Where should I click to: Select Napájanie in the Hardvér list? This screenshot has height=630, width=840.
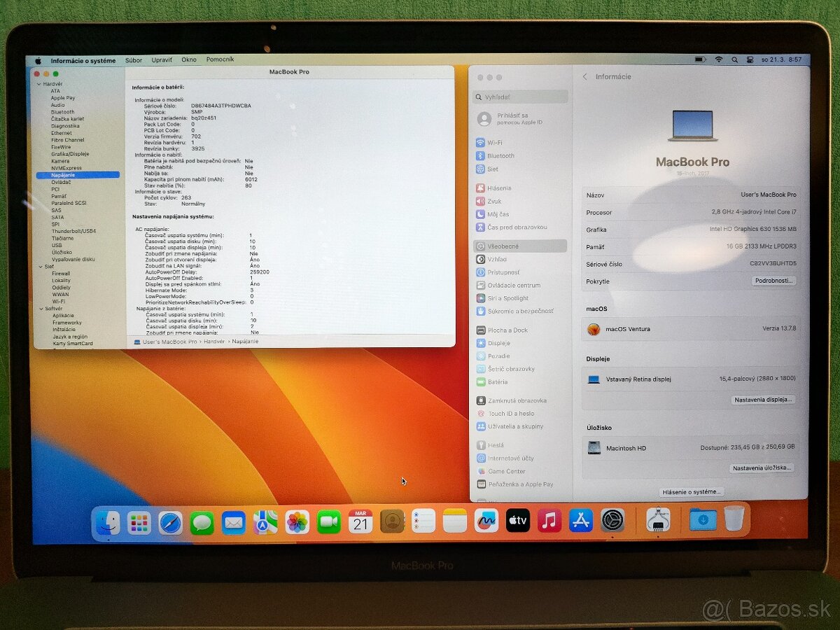pyautogui.click(x=62, y=174)
